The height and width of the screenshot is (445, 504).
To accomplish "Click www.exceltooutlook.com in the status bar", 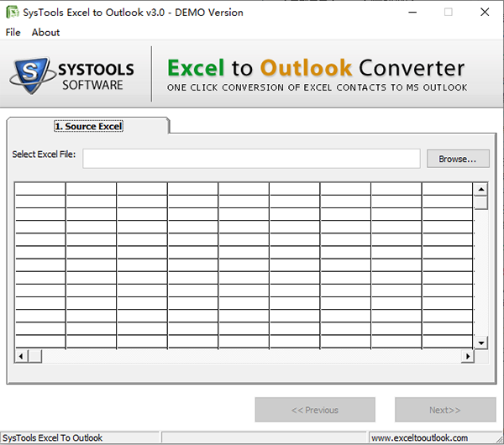I will pos(419,438).
